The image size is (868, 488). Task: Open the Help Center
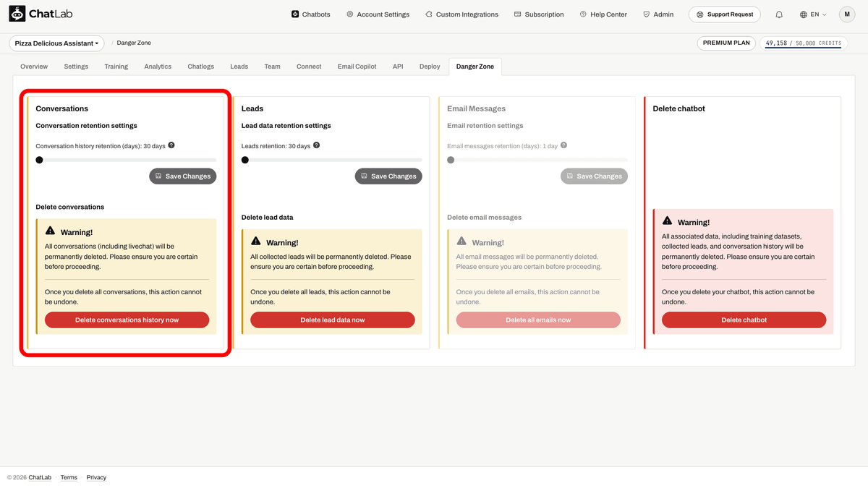point(603,14)
